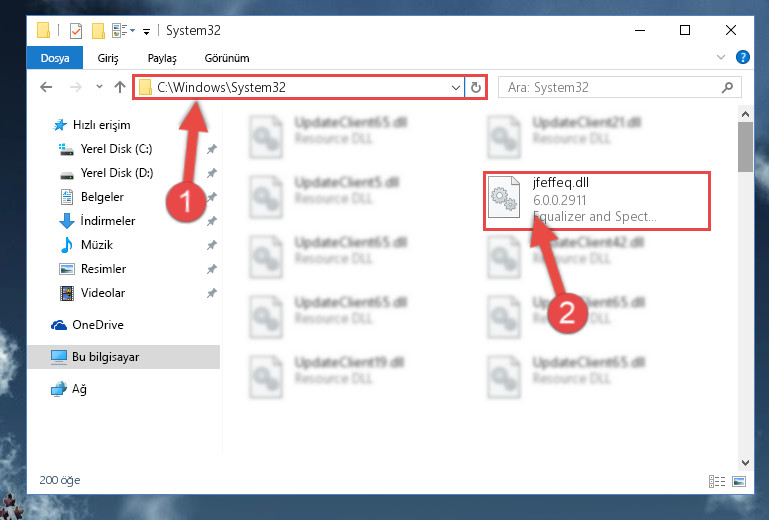Click the Properties checkmark icon in title bar
Image resolution: width=769 pixels, height=520 pixels.
coord(76,31)
